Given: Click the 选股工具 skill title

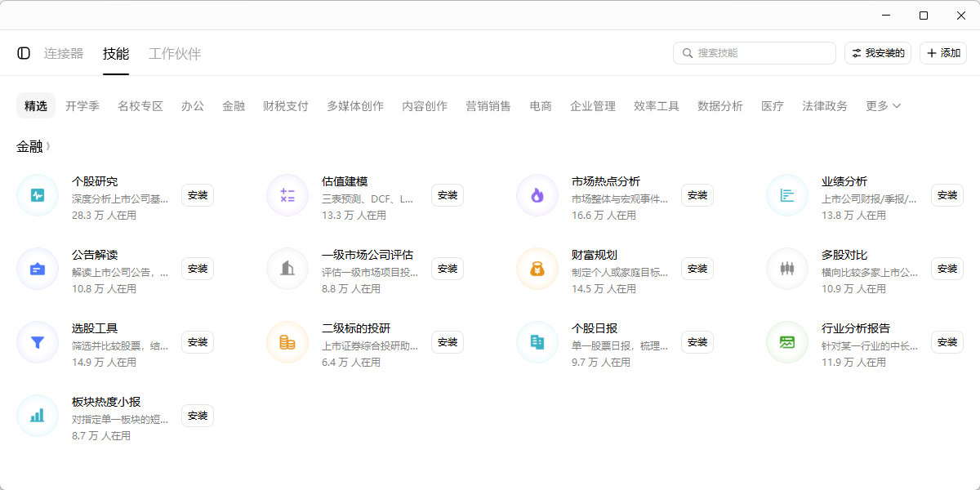Looking at the screenshot, I should [95, 328].
